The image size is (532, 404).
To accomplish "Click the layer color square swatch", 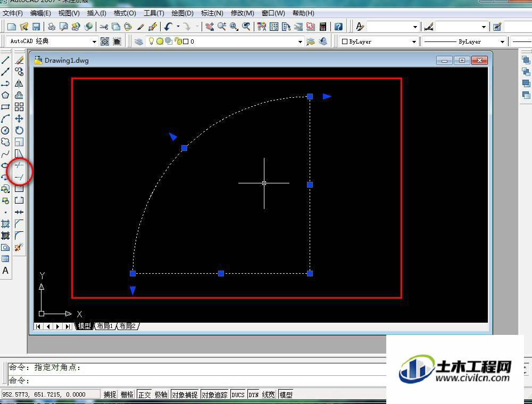I will (x=186, y=41).
